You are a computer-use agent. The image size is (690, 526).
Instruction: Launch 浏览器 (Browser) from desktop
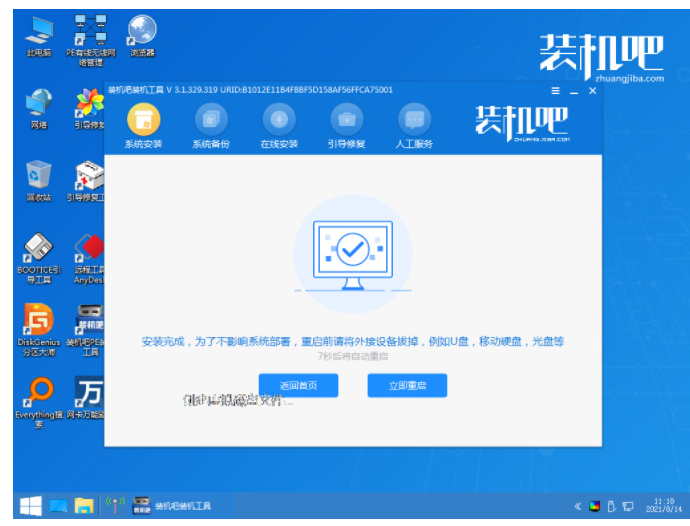tap(142, 35)
